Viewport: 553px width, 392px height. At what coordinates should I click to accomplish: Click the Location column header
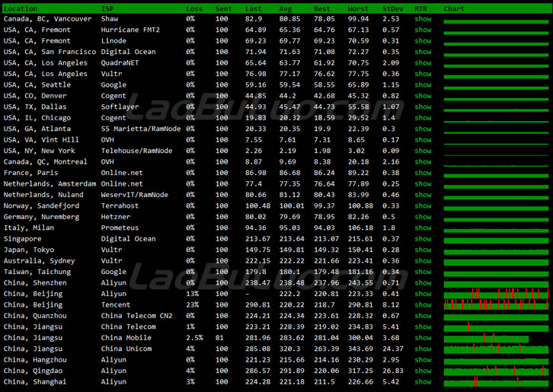[x=20, y=9]
